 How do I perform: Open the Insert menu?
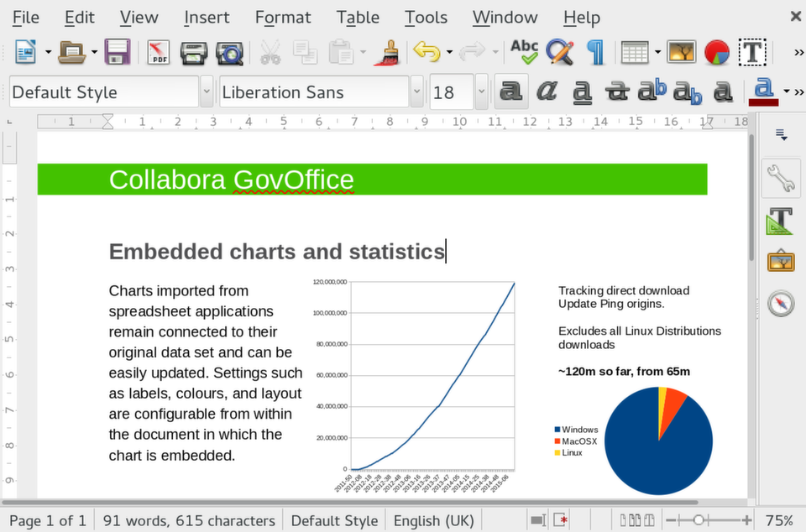[207, 18]
